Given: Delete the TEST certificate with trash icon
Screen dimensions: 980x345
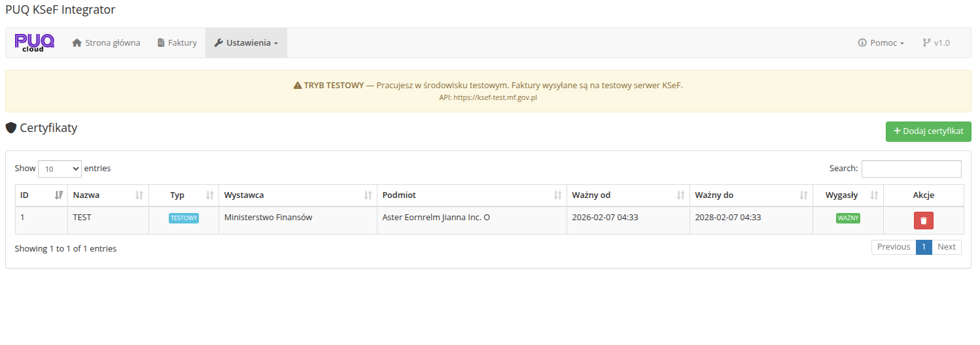Looking at the screenshot, I should pos(924,221).
